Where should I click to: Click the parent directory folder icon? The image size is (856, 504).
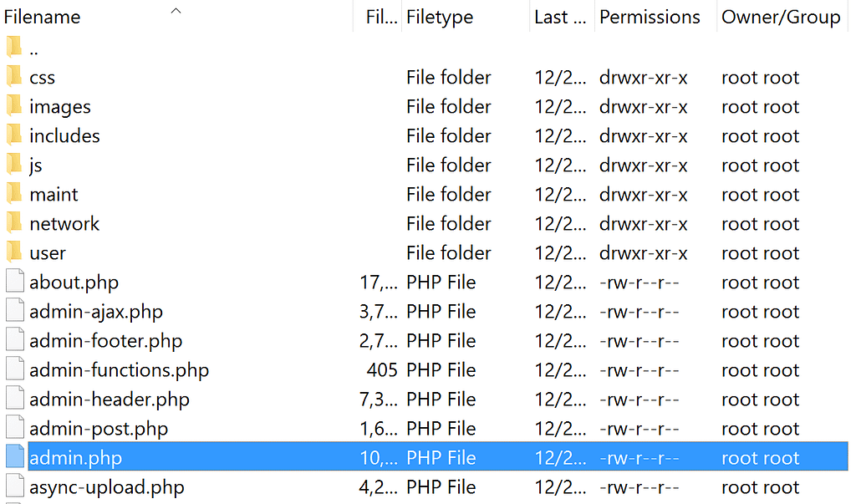14,48
